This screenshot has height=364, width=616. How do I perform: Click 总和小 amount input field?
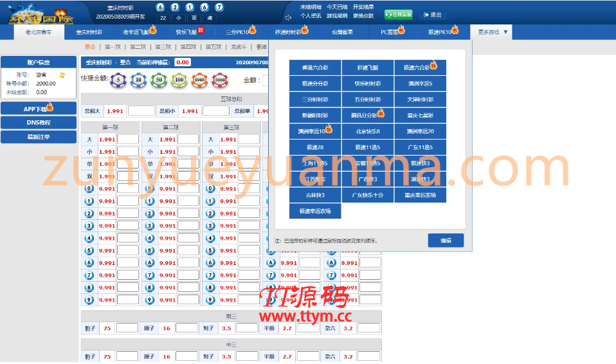click(x=216, y=111)
